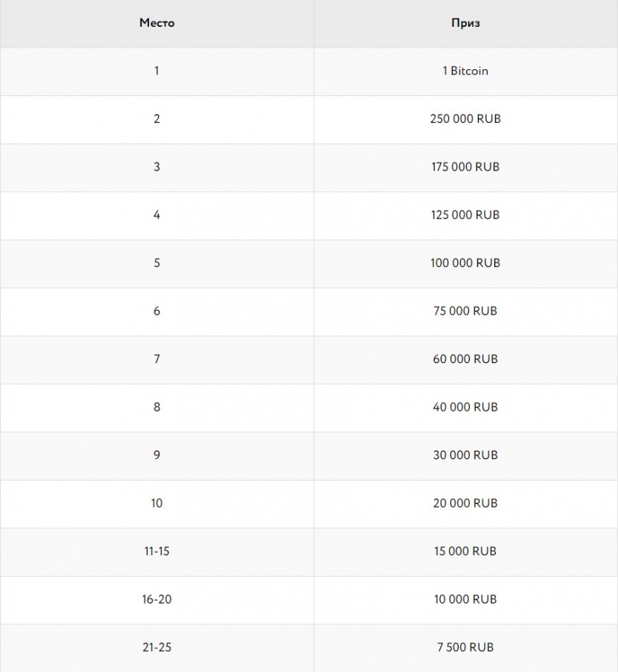
Task: Click the 75 000 RUB cell
Action: click(x=465, y=311)
